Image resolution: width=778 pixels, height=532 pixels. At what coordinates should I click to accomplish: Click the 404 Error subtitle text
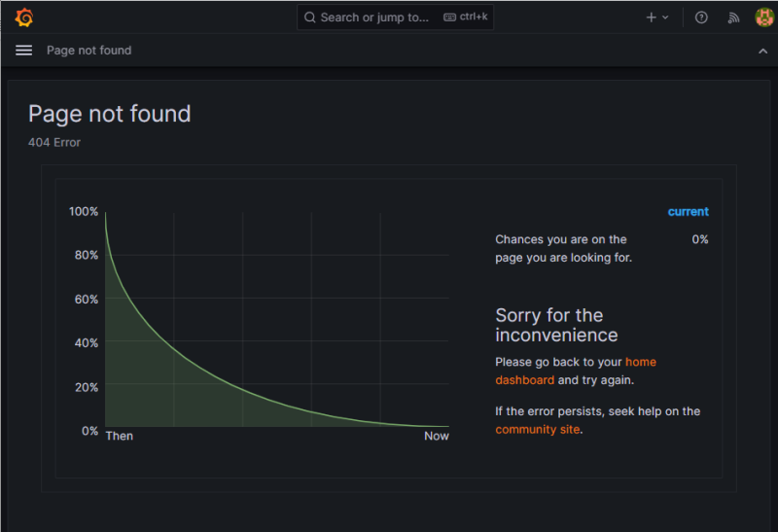click(54, 142)
